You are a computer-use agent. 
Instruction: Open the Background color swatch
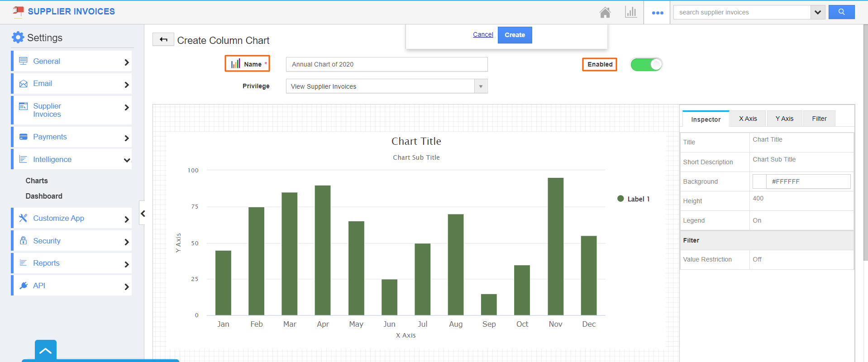click(759, 181)
